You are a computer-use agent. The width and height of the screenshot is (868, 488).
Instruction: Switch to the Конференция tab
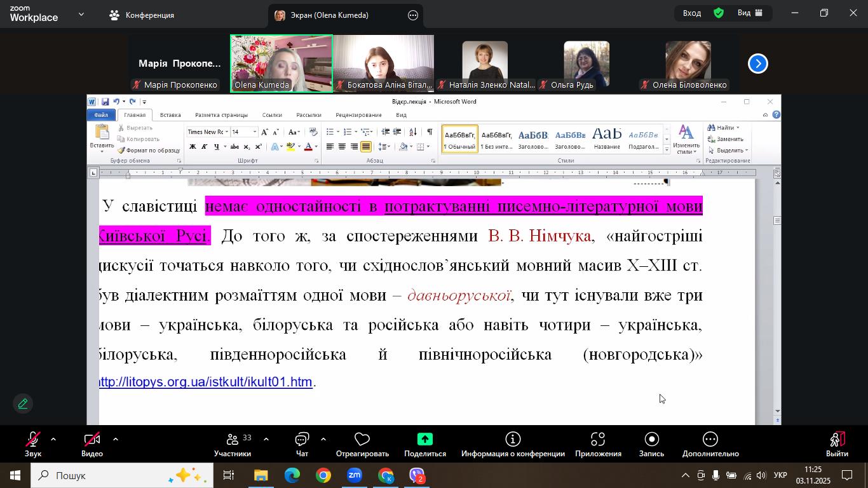142,15
